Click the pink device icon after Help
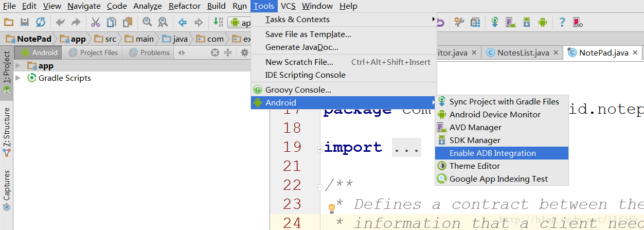The width and height of the screenshot is (644, 230). (578, 22)
